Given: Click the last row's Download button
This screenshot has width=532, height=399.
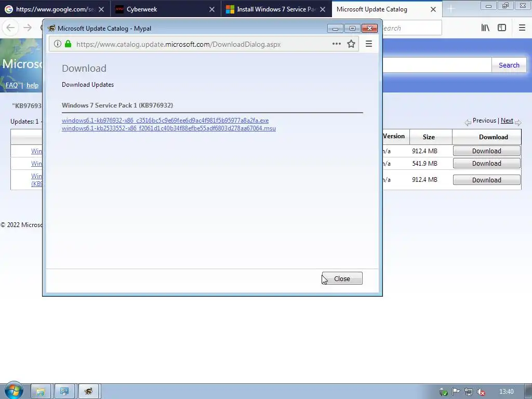Looking at the screenshot, I should click(486, 180).
